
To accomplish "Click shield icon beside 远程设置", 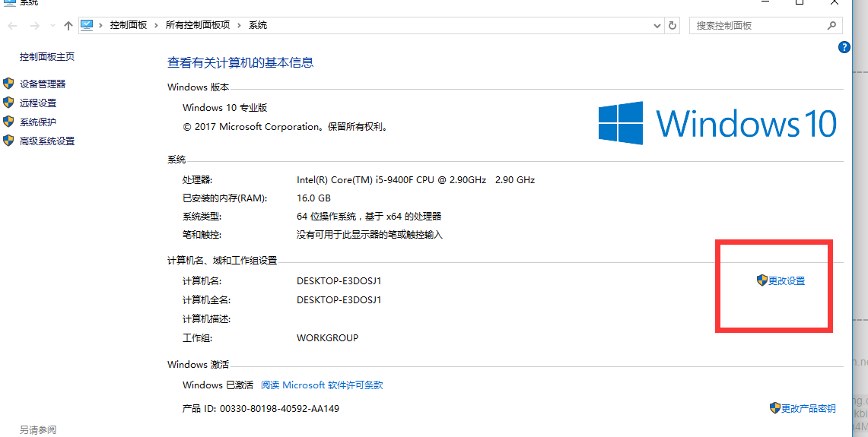I will 8,103.
